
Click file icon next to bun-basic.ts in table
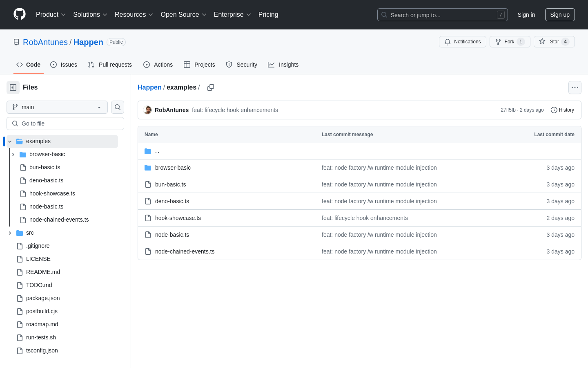point(148,184)
